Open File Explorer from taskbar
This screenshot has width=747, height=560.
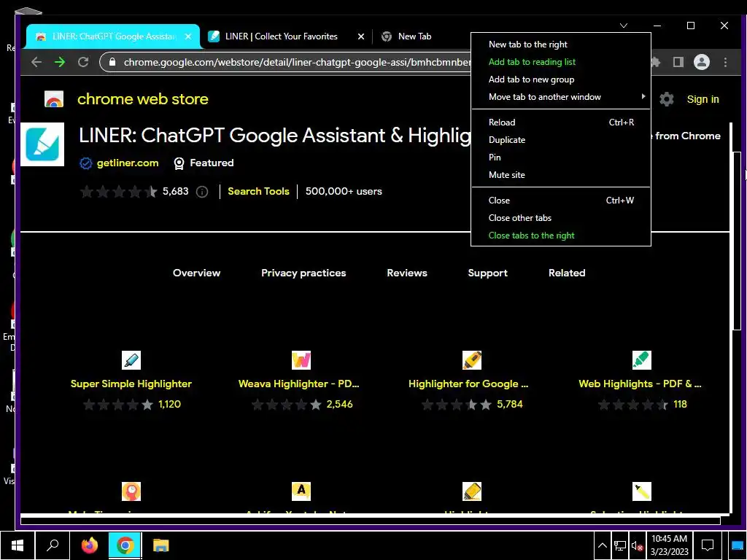click(161, 545)
